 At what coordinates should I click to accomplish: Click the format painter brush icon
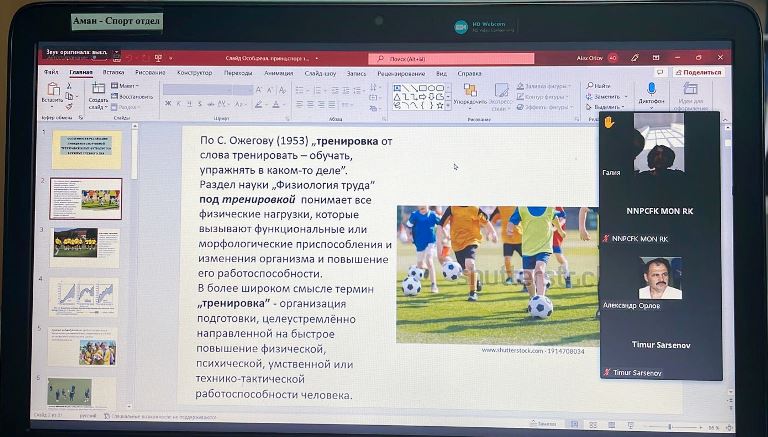[x=69, y=106]
